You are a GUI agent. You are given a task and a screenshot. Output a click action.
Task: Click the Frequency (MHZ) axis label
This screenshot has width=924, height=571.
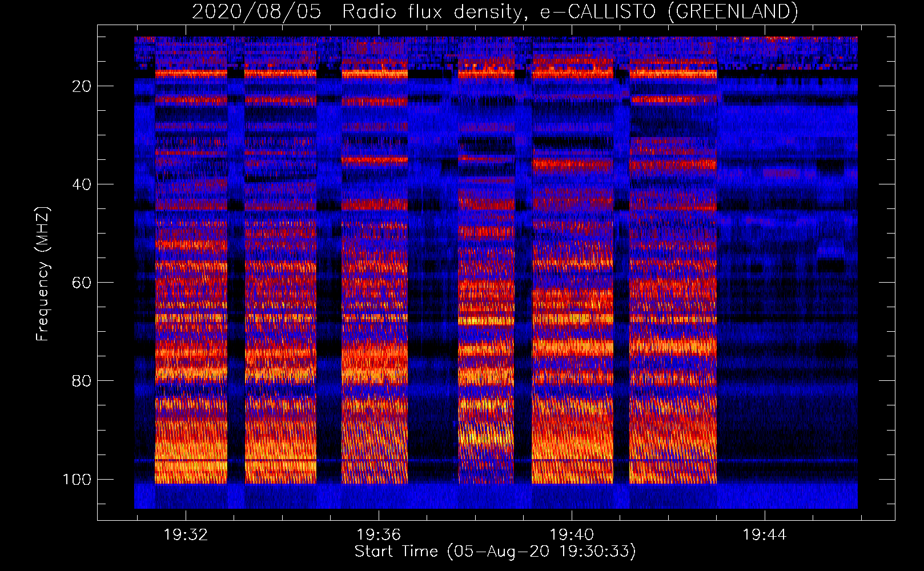[43, 274]
